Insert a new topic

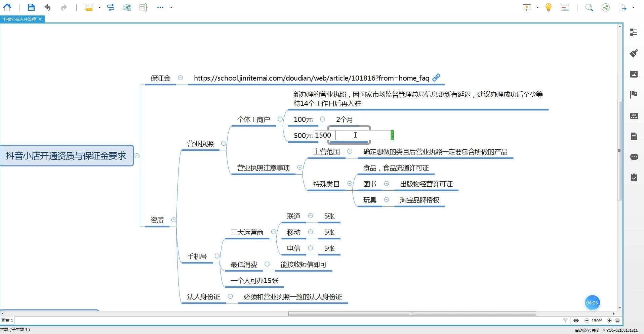89,7
